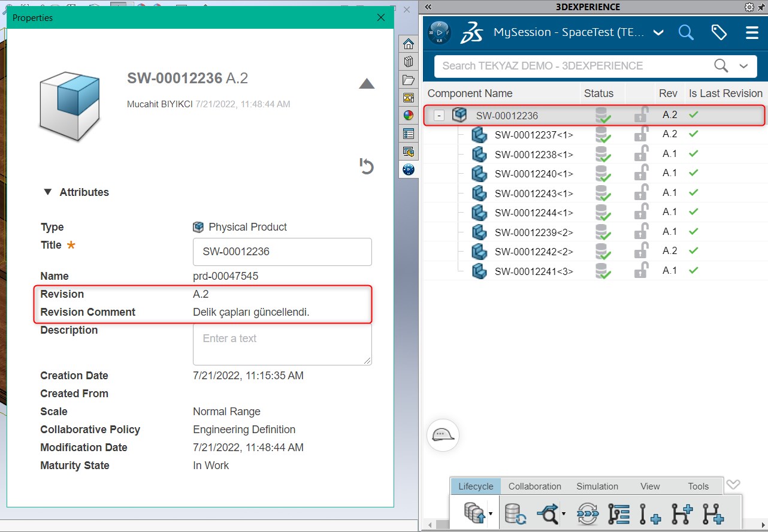Open the hamburger menu in 3DEXPERIENCE header
Screen dimensions: 768x532
752,32
